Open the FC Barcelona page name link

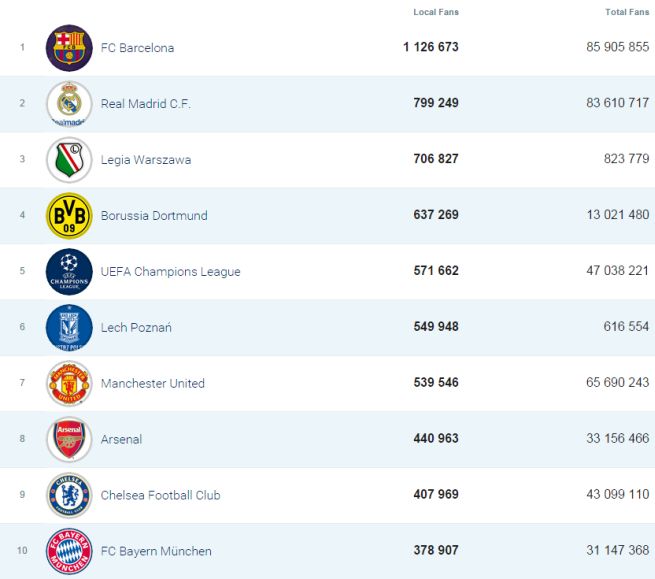[x=137, y=48]
